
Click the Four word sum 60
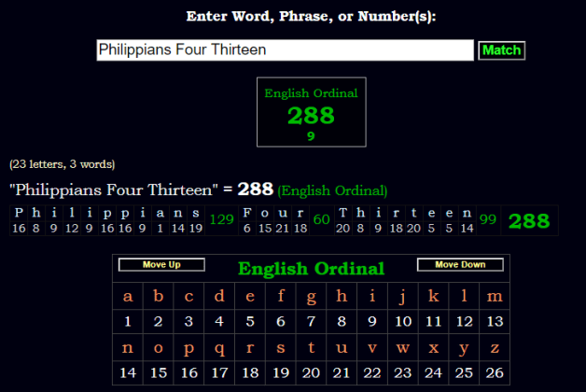(x=321, y=220)
